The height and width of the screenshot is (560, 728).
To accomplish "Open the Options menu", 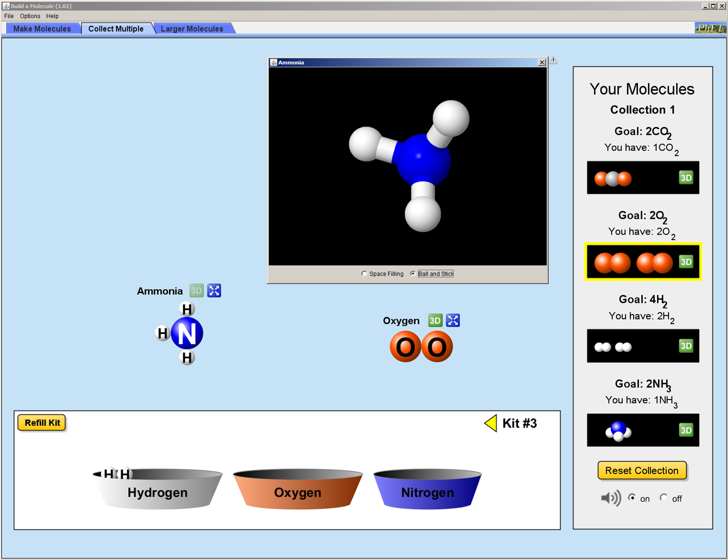I will point(30,16).
